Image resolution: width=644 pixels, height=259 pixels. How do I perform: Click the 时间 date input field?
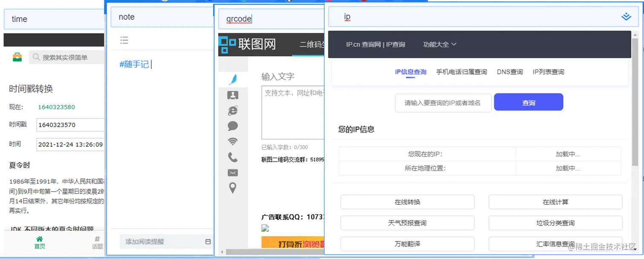point(70,145)
